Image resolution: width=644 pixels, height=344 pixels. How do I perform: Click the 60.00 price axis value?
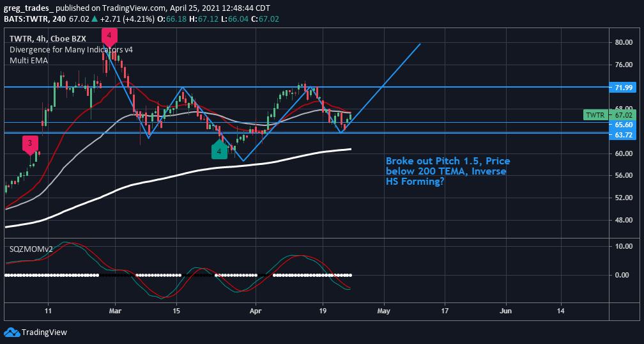coord(623,153)
